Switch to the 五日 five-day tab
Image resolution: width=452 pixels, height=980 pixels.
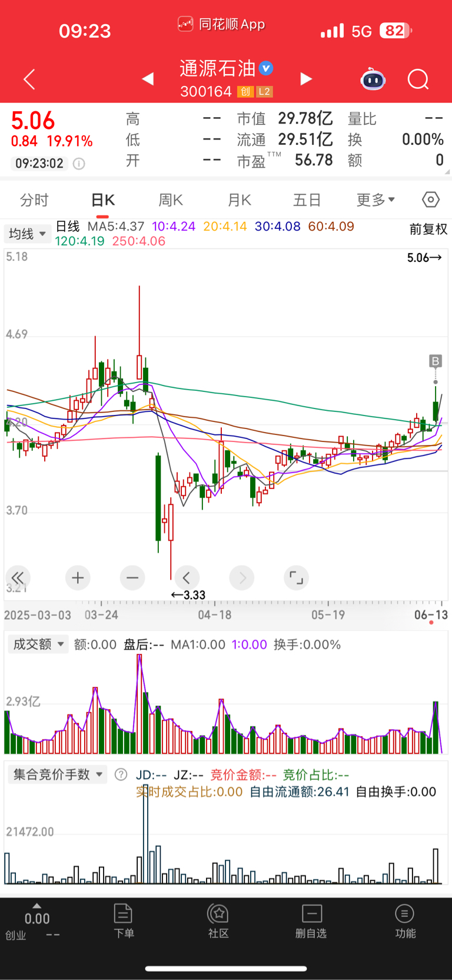(307, 200)
